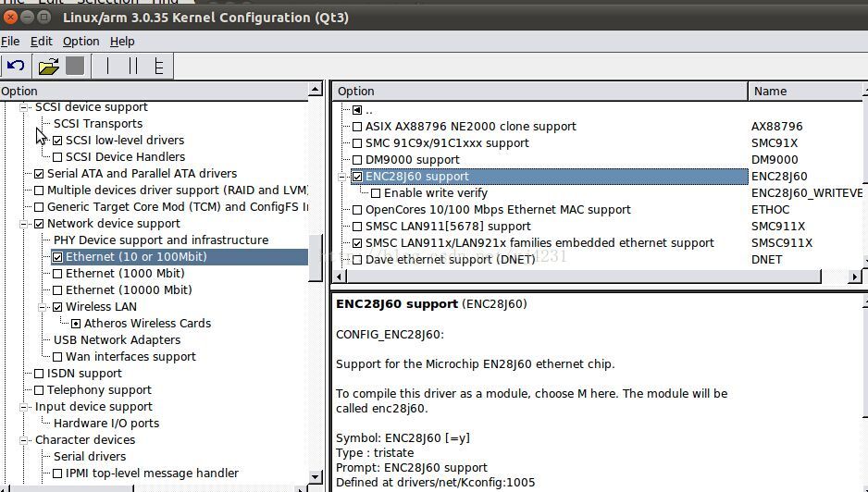Switch to split view mode icon
The image size is (868, 492).
[133, 67]
